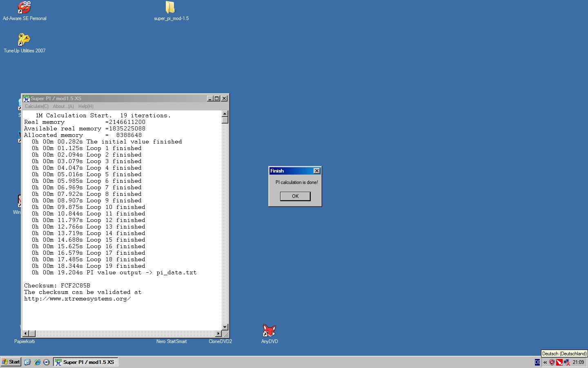Click the horizontal scrollbar thumb
Viewport: 588px width, 368px height.
32,334
